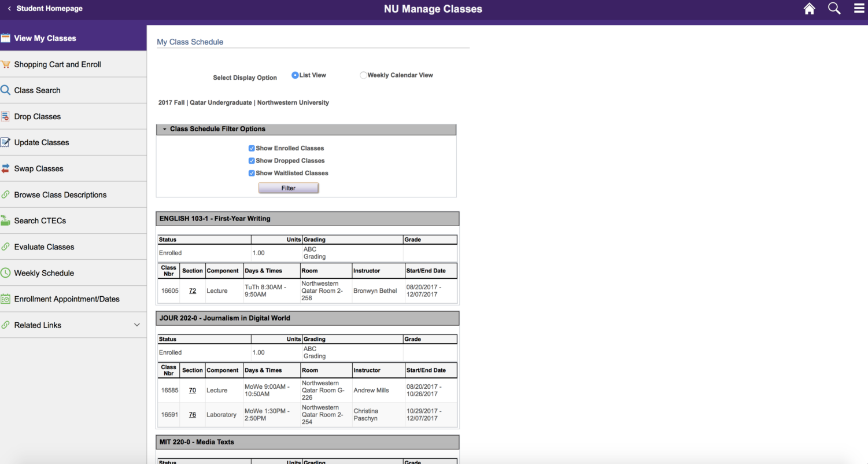Open Search CTECs

tap(73, 220)
